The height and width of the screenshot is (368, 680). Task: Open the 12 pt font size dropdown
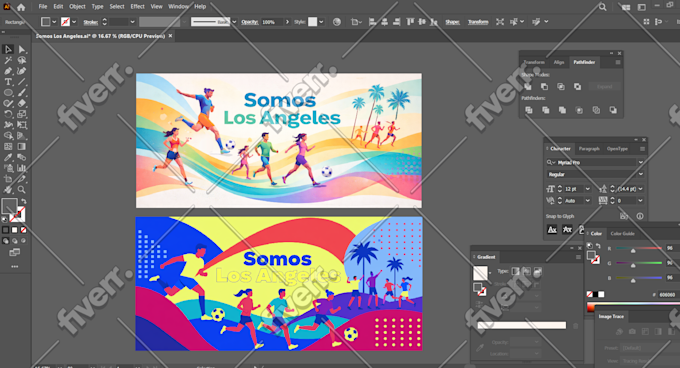[588, 189]
